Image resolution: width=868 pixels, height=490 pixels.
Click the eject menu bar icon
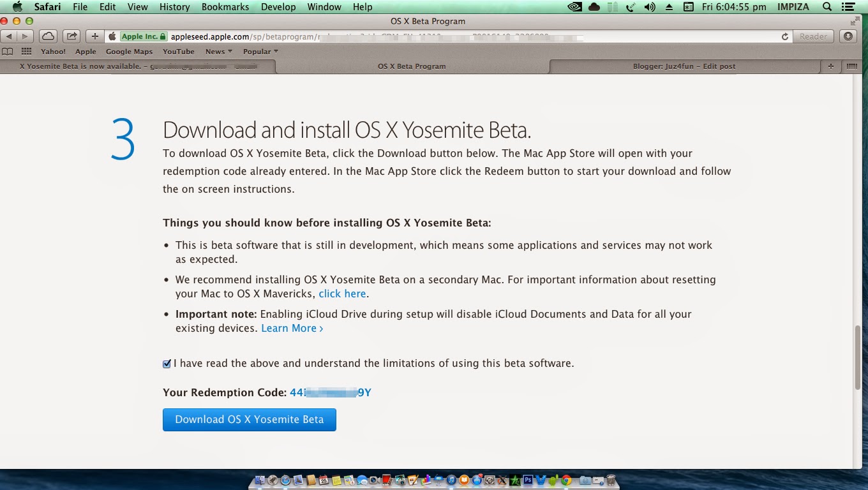[x=669, y=7]
